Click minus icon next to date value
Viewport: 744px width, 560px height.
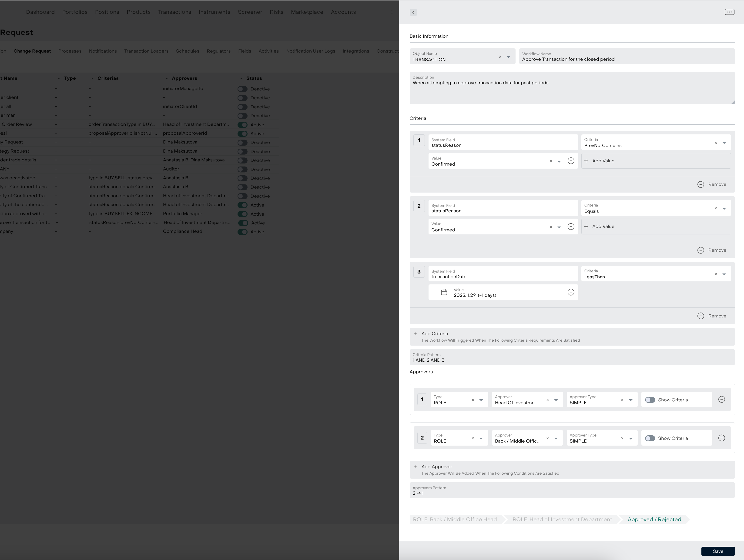(x=570, y=292)
